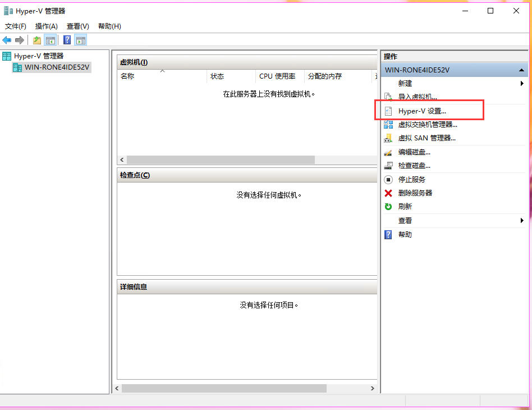Toggle the action pane toolbar icon

(x=81, y=40)
